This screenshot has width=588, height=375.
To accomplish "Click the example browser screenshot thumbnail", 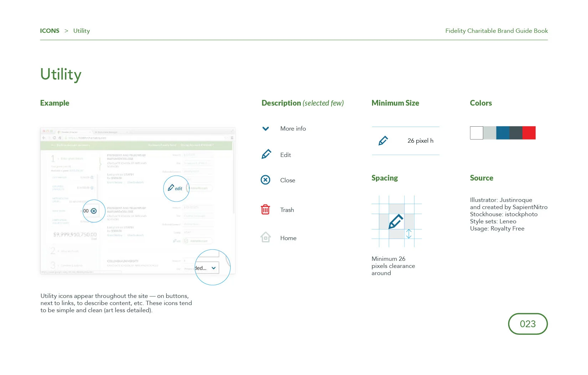I will tap(138, 201).
